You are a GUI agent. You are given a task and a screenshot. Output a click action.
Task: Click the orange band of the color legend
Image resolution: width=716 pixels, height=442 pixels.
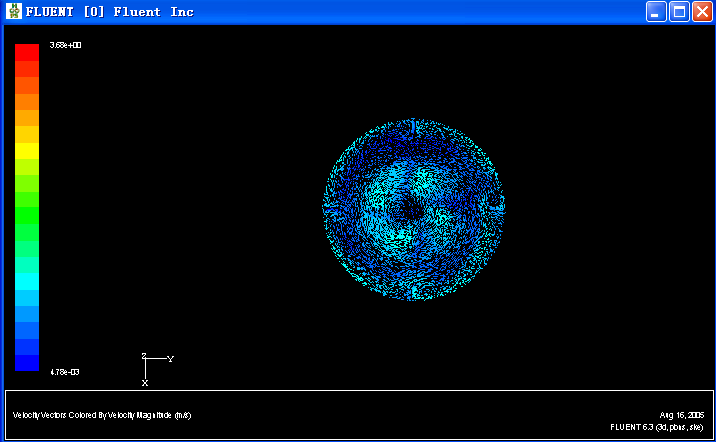coord(27,102)
